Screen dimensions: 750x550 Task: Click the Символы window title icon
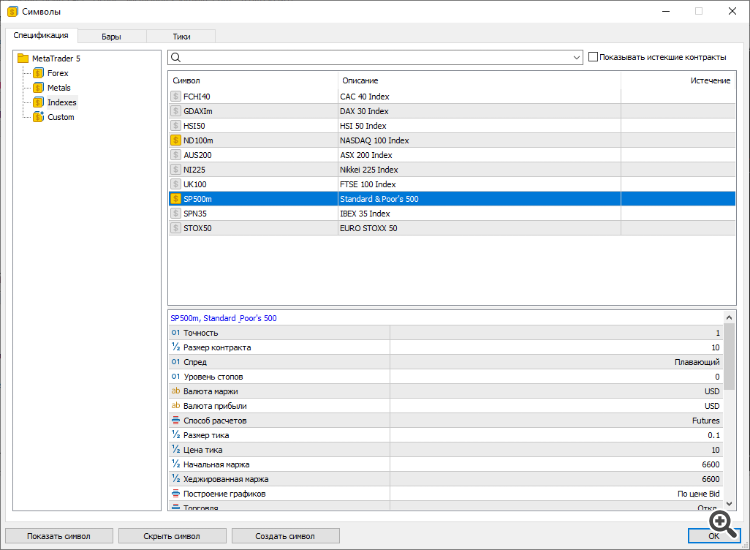[x=12, y=11]
